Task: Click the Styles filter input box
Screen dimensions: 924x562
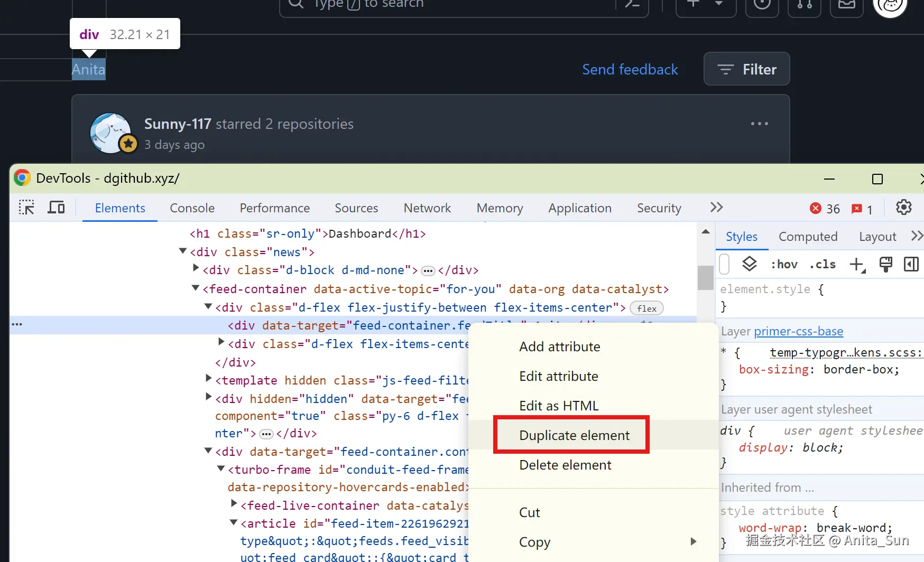Action: pos(725,264)
